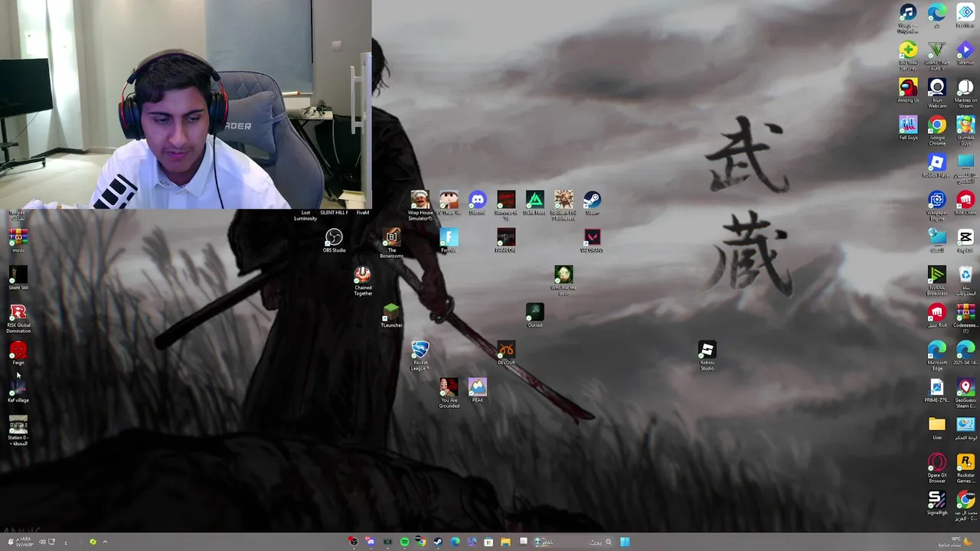Launch Roblox Player shortcut

pyautogui.click(x=937, y=165)
